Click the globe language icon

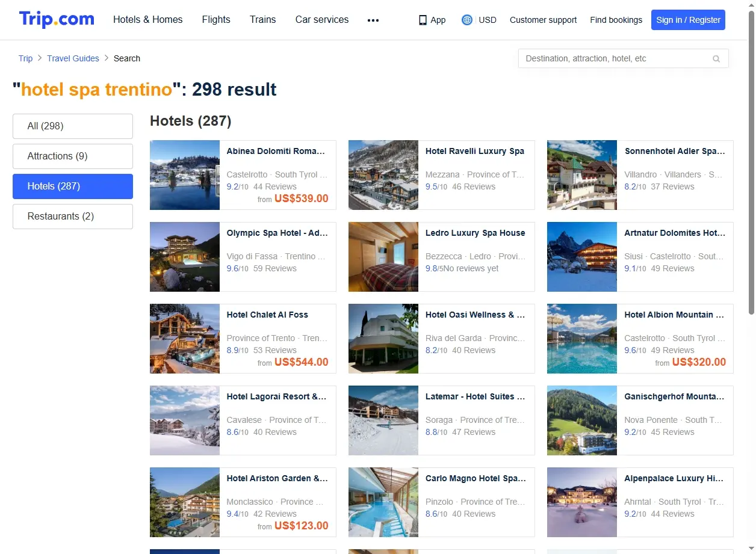(x=467, y=20)
